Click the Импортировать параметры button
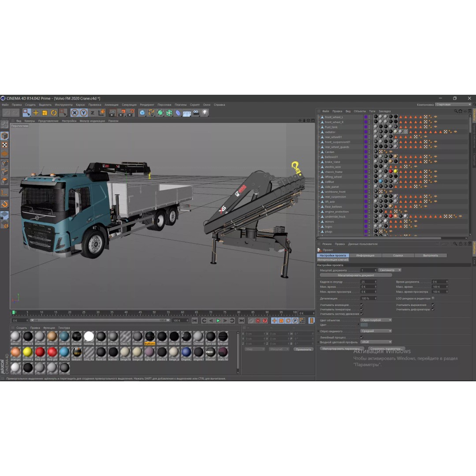This screenshot has height=476, width=476. [x=342, y=349]
